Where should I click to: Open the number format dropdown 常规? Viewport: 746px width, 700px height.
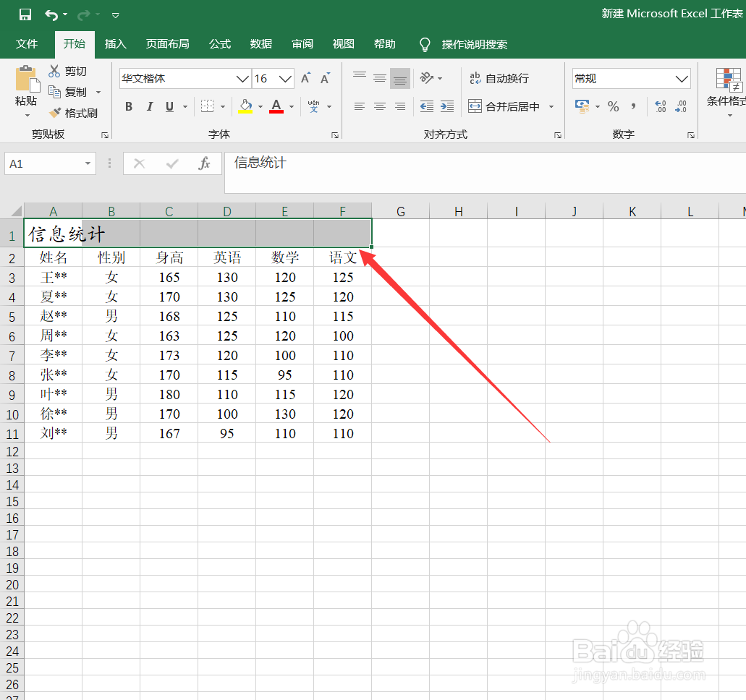(682, 79)
